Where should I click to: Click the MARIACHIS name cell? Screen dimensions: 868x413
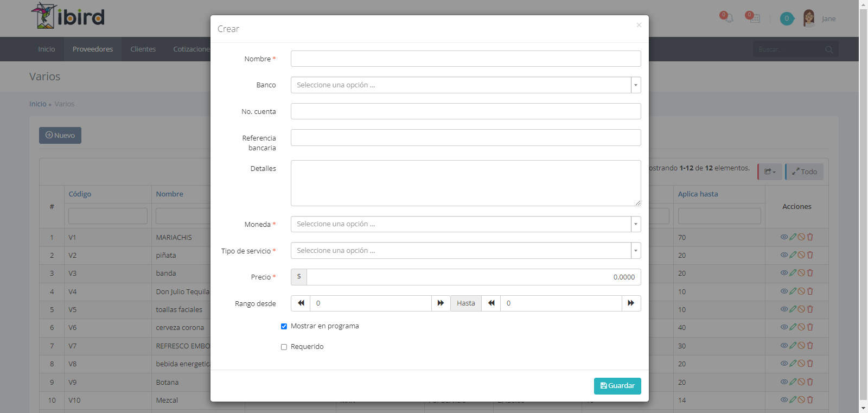tap(174, 238)
